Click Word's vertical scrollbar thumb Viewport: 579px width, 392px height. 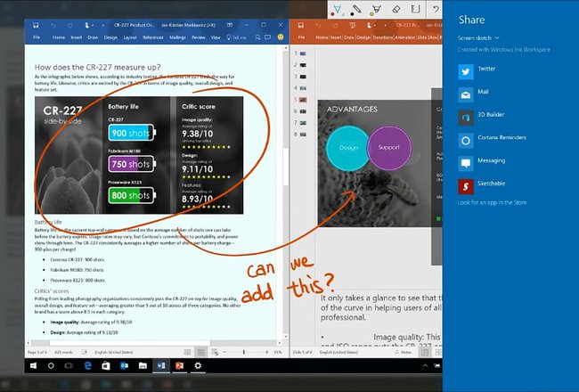pos(285,167)
